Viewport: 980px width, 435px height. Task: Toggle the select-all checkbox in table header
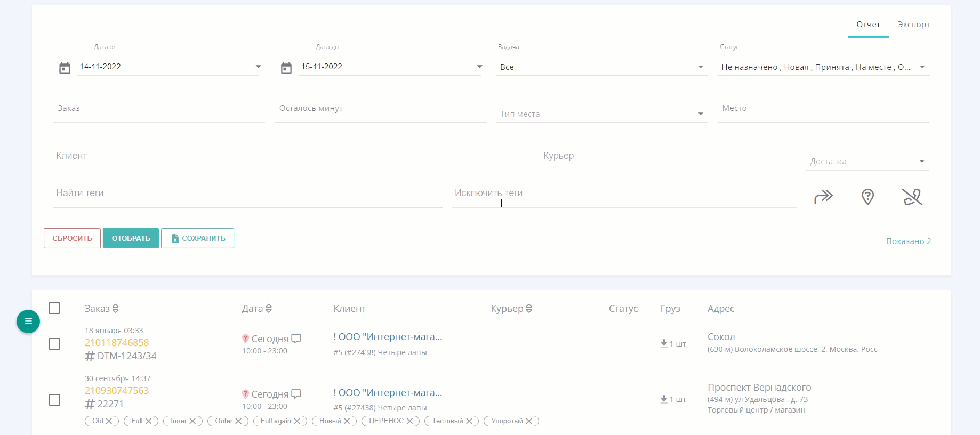pos(54,308)
